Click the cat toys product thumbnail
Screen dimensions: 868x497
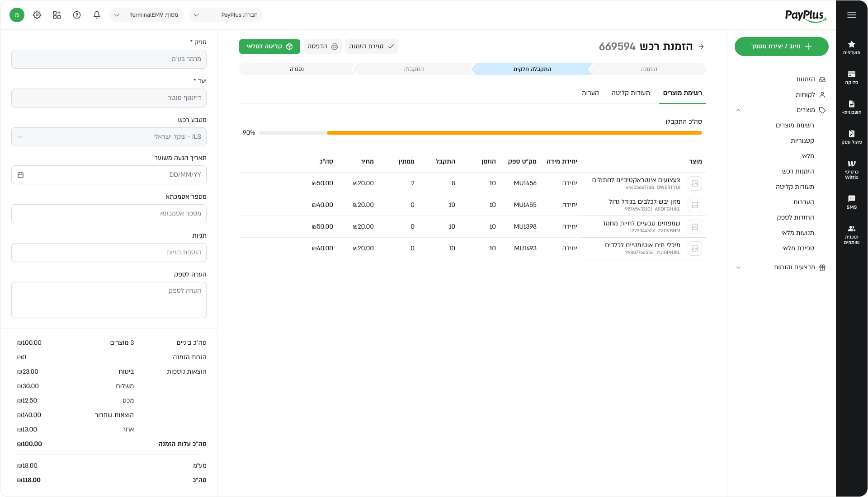pyautogui.click(x=694, y=183)
